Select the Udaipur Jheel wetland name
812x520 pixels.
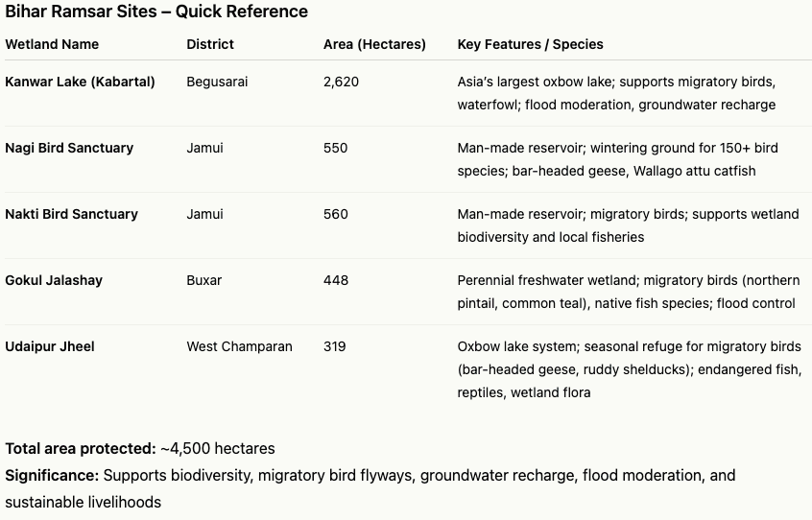[x=50, y=346]
